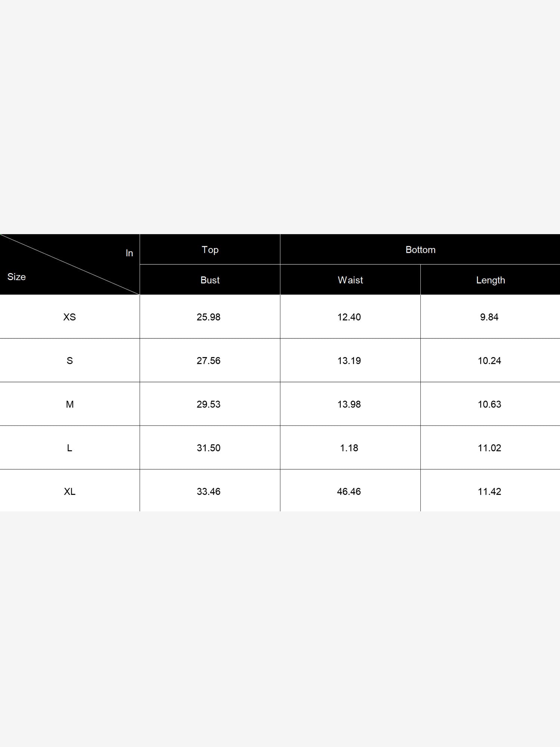Viewport: 560px width, 747px height.
Task: Select the S size row label
Action: (x=70, y=361)
